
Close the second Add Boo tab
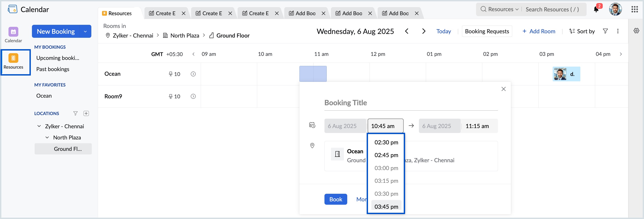click(x=370, y=13)
